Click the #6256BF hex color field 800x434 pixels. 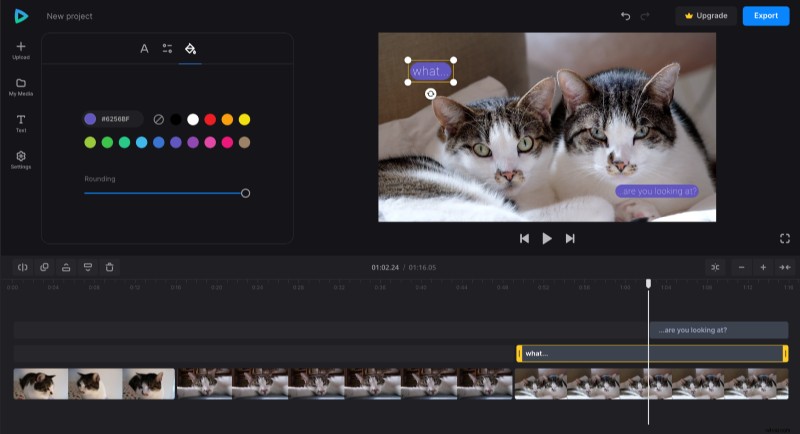click(113, 119)
